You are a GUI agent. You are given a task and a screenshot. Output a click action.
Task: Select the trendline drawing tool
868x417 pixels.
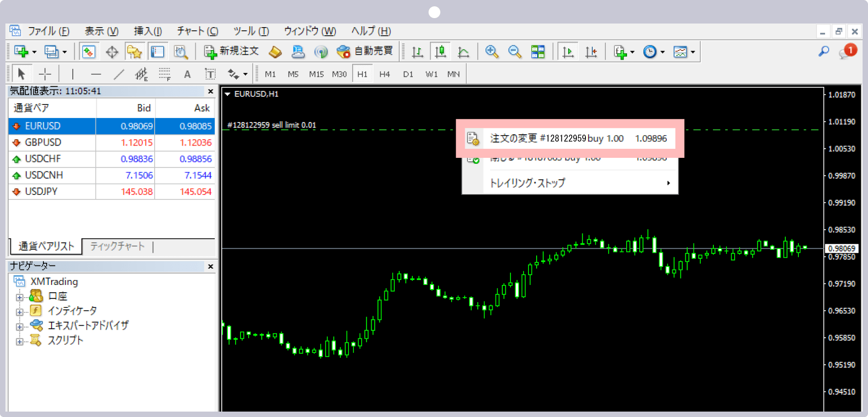(x=119, y=74)
